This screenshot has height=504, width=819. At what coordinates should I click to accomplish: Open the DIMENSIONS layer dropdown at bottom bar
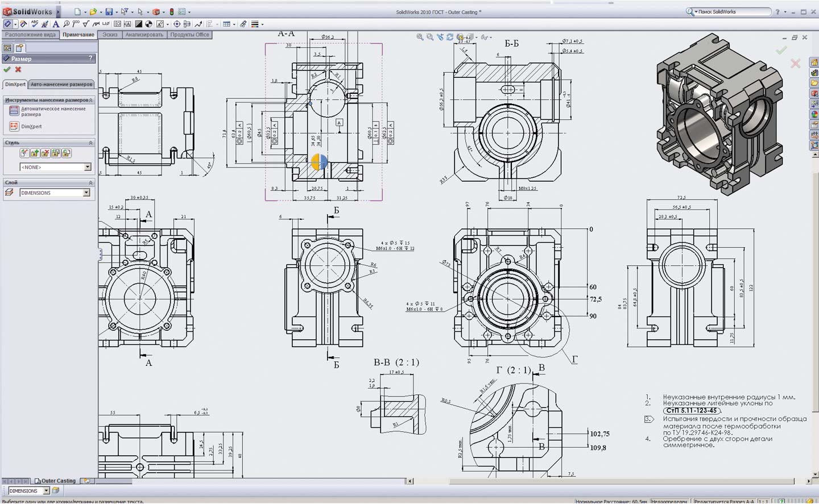47,490
